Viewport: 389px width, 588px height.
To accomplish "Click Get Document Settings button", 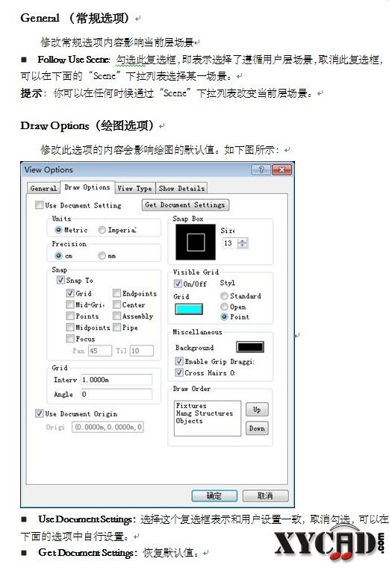I will (185, 204).
